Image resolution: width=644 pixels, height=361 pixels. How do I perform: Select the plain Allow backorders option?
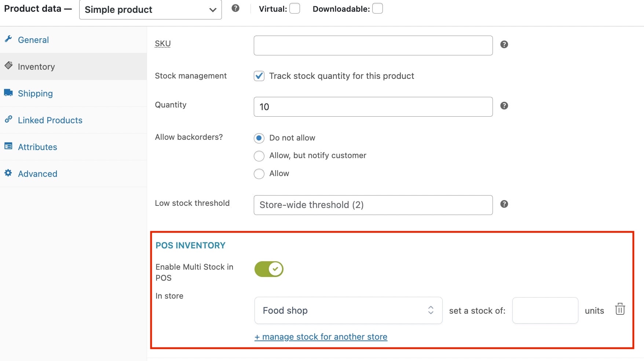[259, 174]
